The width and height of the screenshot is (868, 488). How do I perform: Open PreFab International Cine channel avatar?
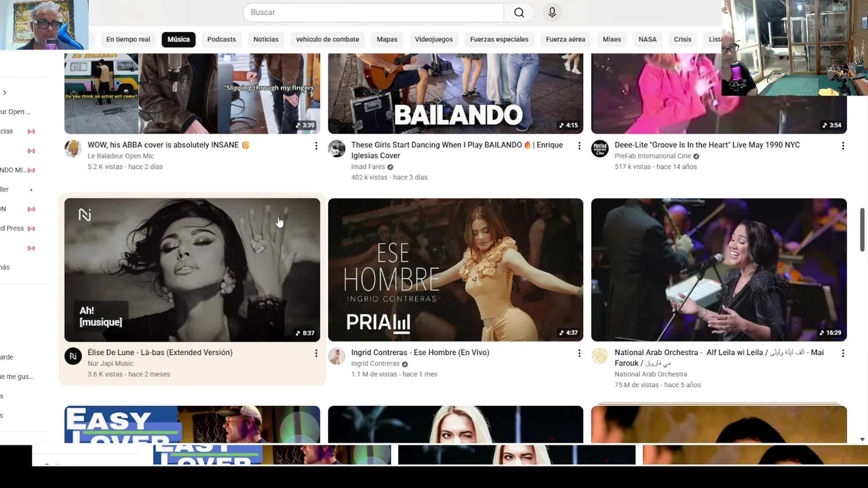point(600,148)
